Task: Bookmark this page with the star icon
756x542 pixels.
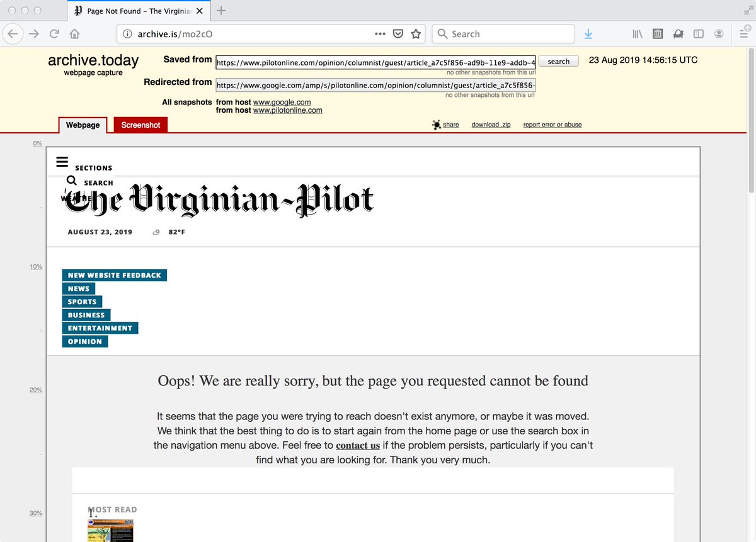Action: [x=416, y=34]
